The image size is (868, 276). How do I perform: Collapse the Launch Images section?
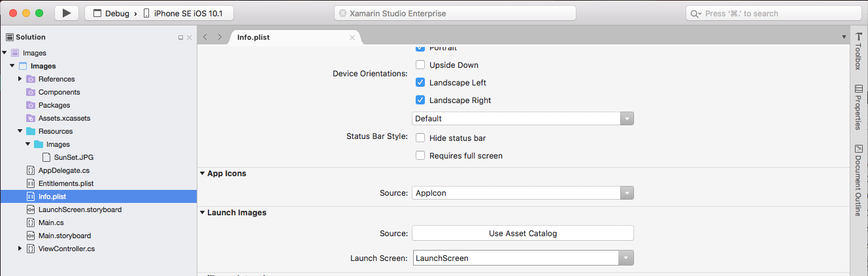[x=203, y=213]
